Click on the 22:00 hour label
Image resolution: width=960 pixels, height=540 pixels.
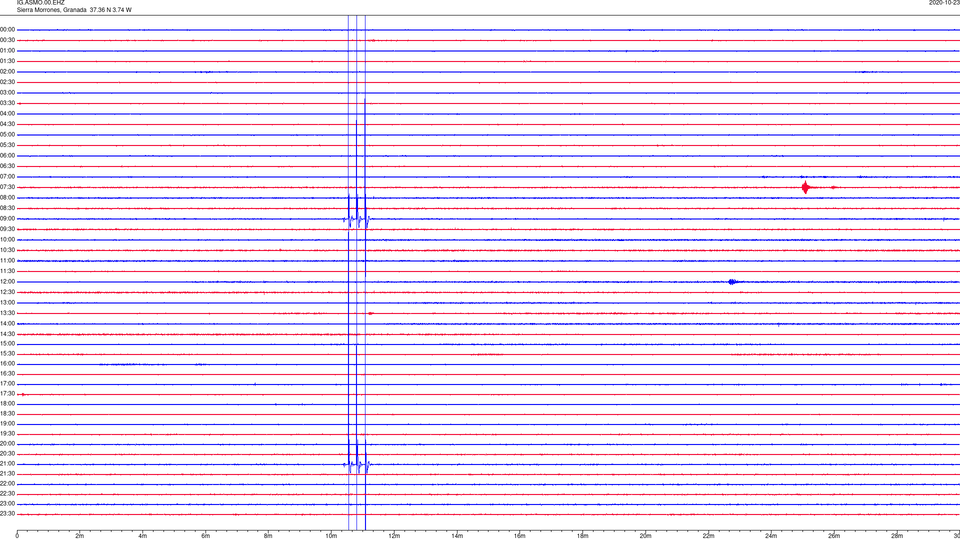(7, 484)
